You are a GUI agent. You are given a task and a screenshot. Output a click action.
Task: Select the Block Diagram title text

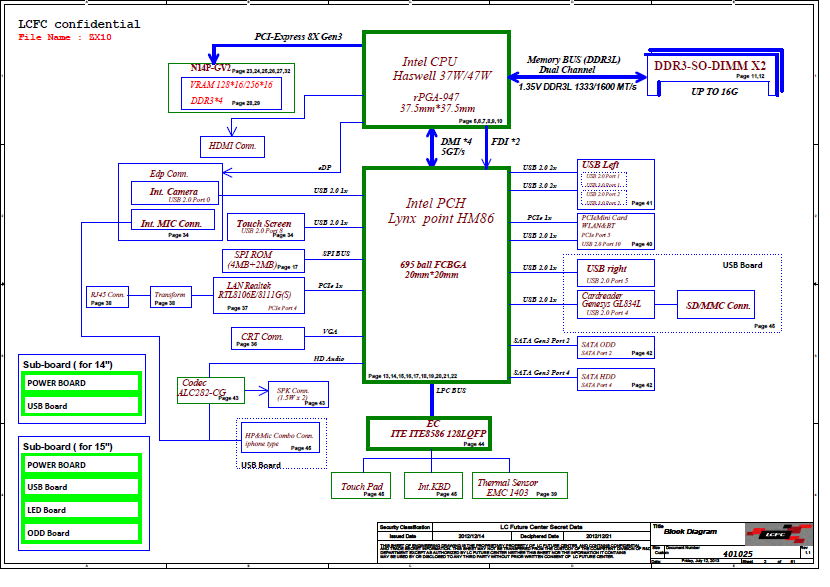point(690,531)
